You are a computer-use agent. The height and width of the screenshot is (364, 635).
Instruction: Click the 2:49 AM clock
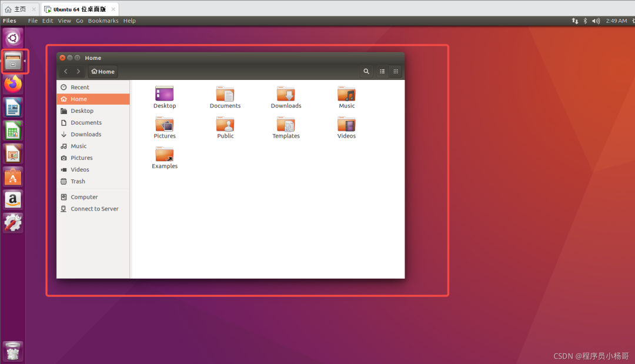[x=616, y=21]
